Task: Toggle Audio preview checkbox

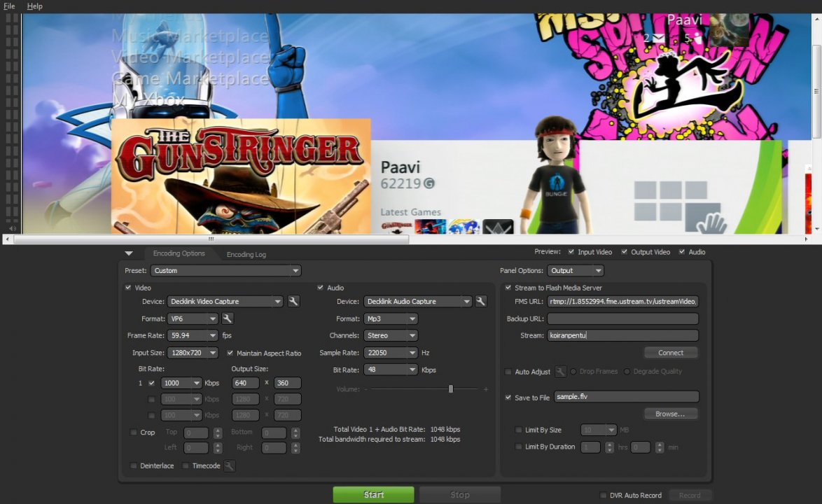Action: (682, 252)
